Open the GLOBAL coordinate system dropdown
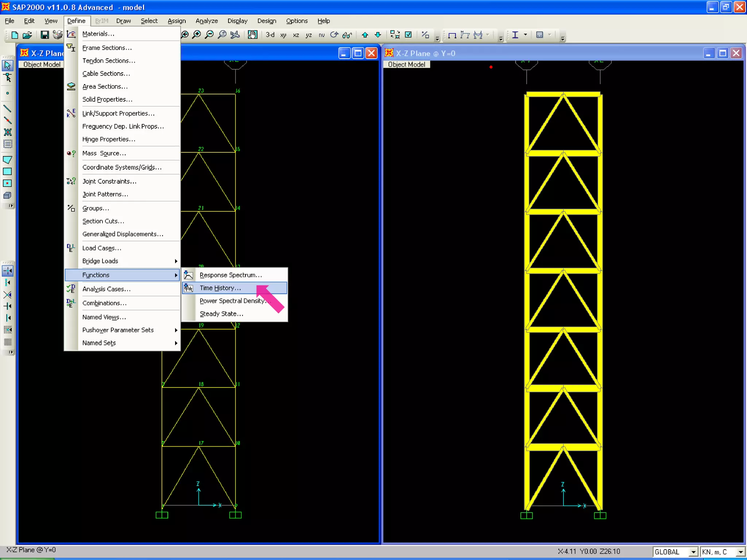 [693, 552]
